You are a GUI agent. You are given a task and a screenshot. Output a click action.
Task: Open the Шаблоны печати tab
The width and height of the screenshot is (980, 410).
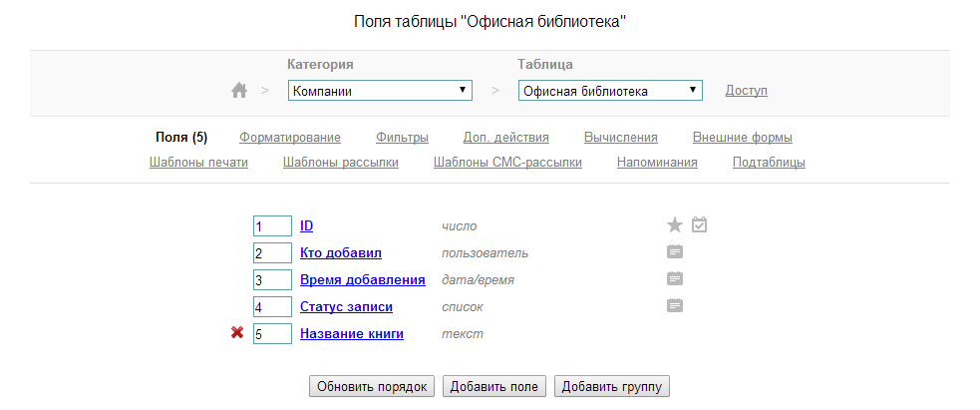coord(198,163)
